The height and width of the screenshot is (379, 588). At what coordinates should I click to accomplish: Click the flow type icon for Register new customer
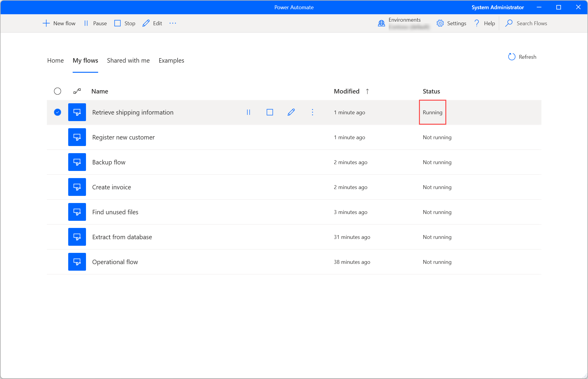tap(77, 137)
